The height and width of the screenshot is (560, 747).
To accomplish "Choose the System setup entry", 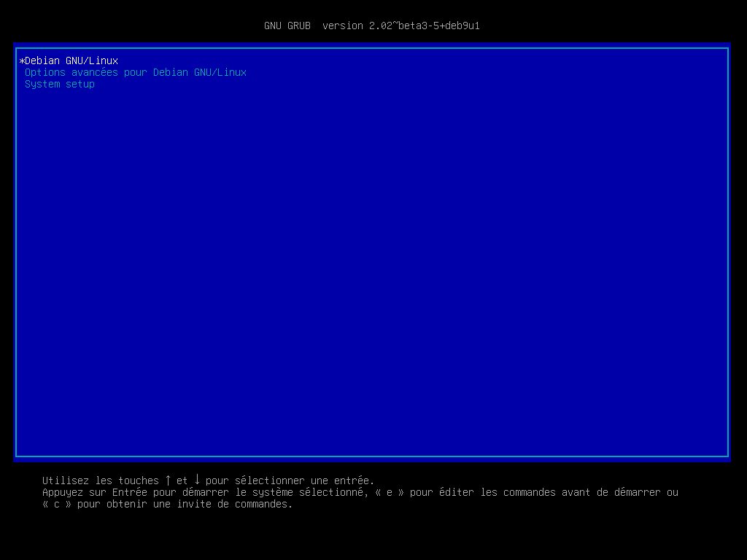I will [60, 85].
